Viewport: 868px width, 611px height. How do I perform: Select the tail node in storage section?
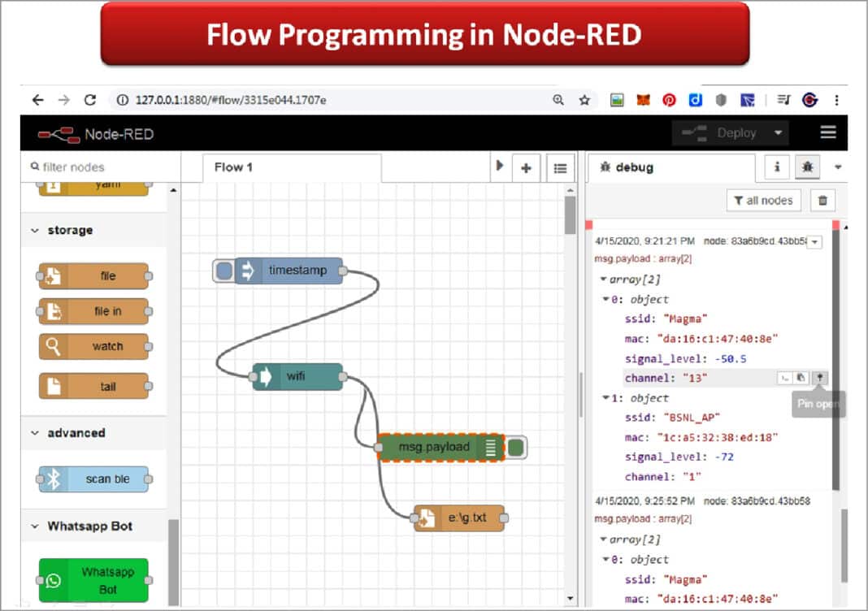pos(93,386)
